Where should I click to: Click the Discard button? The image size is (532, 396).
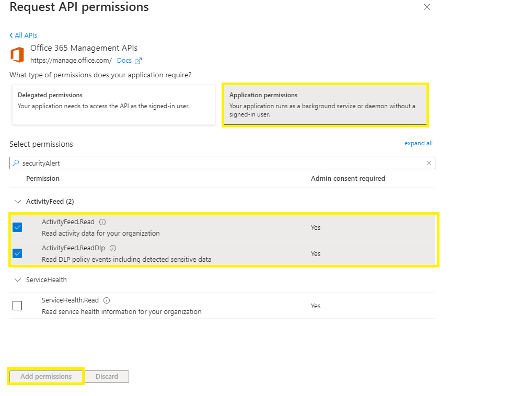(x=107, y=376)
